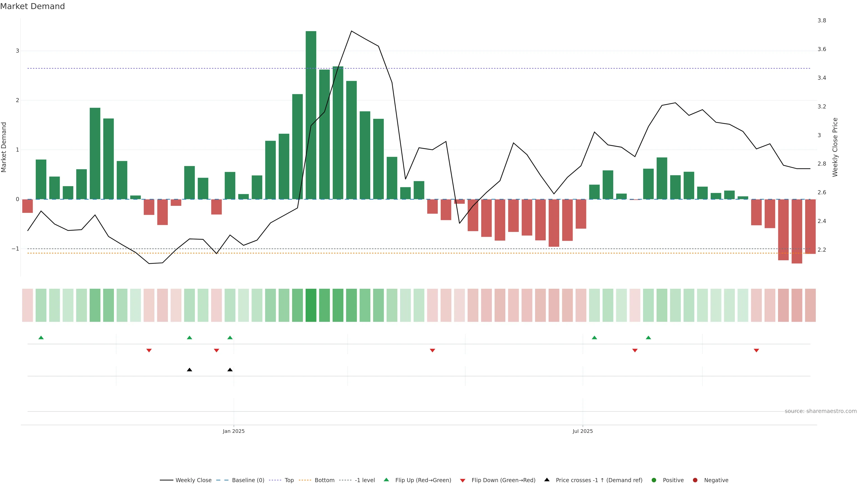Toggle the Baseline (0) legend entry
Viewport: 868px width, 488px height.
click(248, 480)
